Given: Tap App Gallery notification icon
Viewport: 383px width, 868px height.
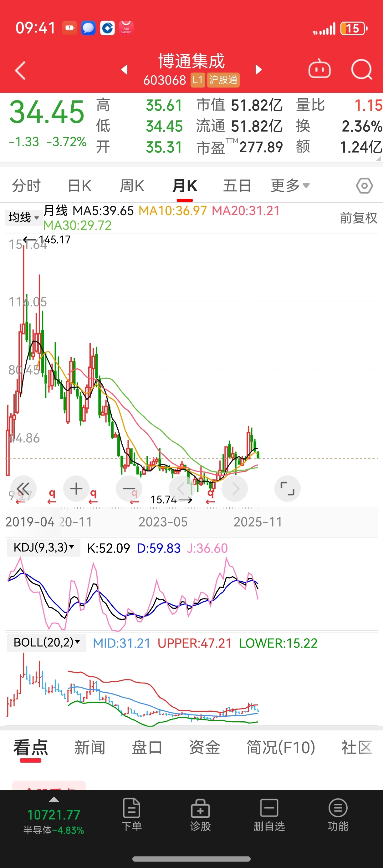Looking at the screenshot, I should (x=126, y=28).
